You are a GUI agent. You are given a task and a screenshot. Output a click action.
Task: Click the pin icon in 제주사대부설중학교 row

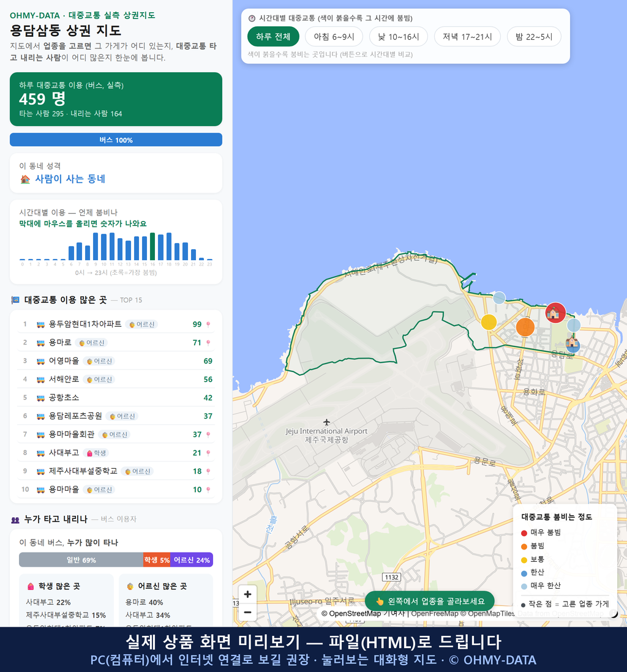208,471
